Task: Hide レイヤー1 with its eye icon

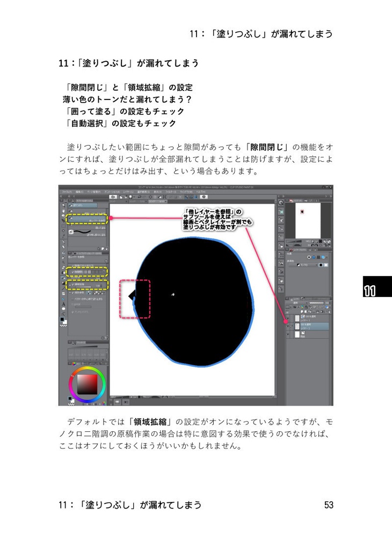Action: [287, 318]
